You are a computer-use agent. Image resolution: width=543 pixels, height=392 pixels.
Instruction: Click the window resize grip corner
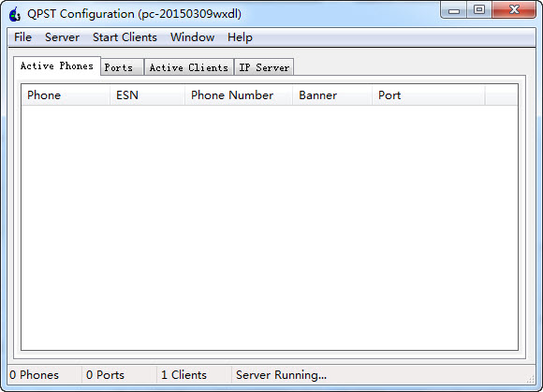531,379
